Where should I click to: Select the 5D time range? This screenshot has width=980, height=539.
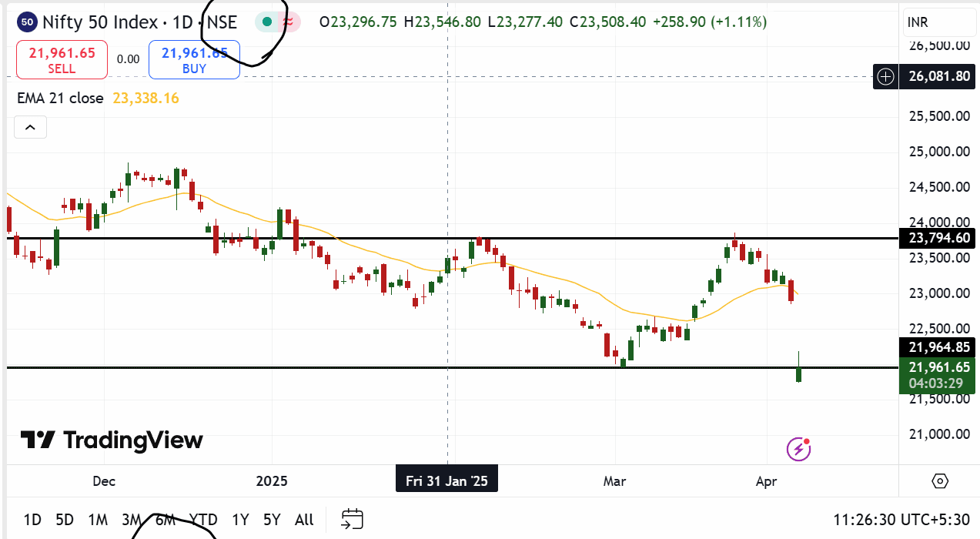click(65, 520)
